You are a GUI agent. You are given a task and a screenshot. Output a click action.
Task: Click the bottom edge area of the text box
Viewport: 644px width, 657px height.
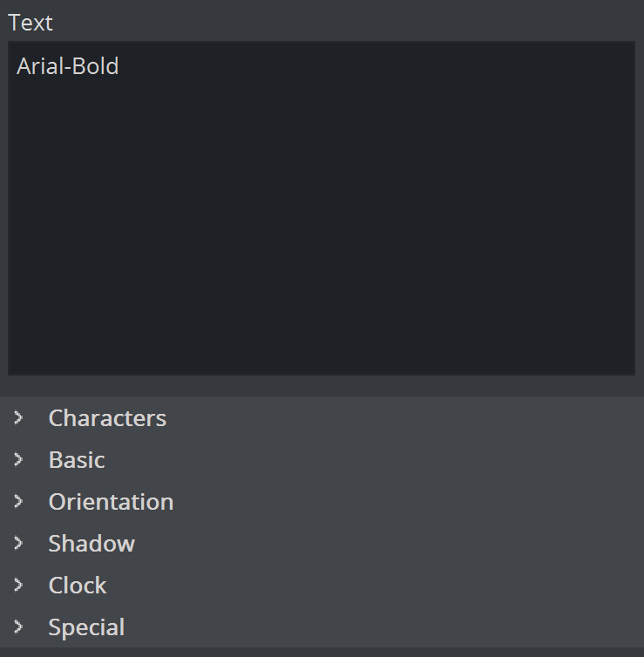click(x=322, y=369)
